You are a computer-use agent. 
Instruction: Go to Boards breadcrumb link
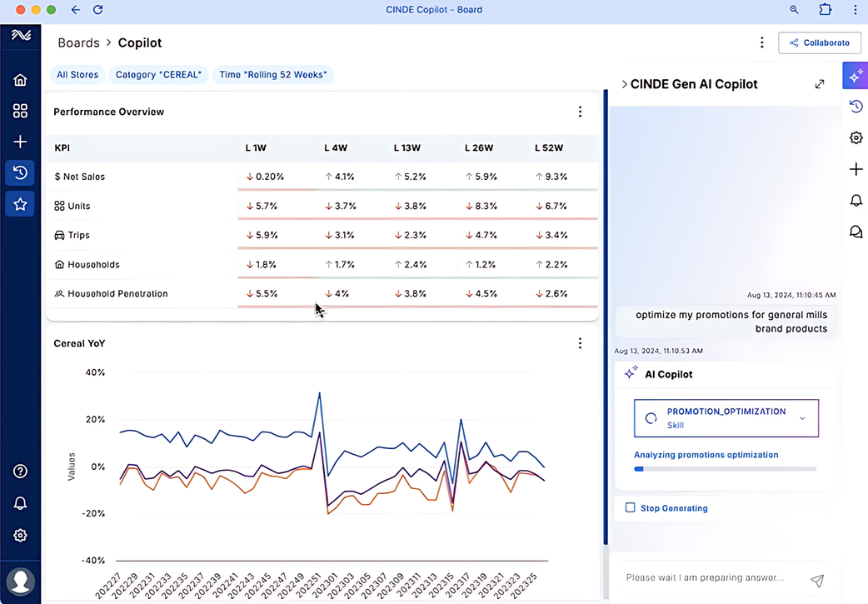click(x=78, y=43)
